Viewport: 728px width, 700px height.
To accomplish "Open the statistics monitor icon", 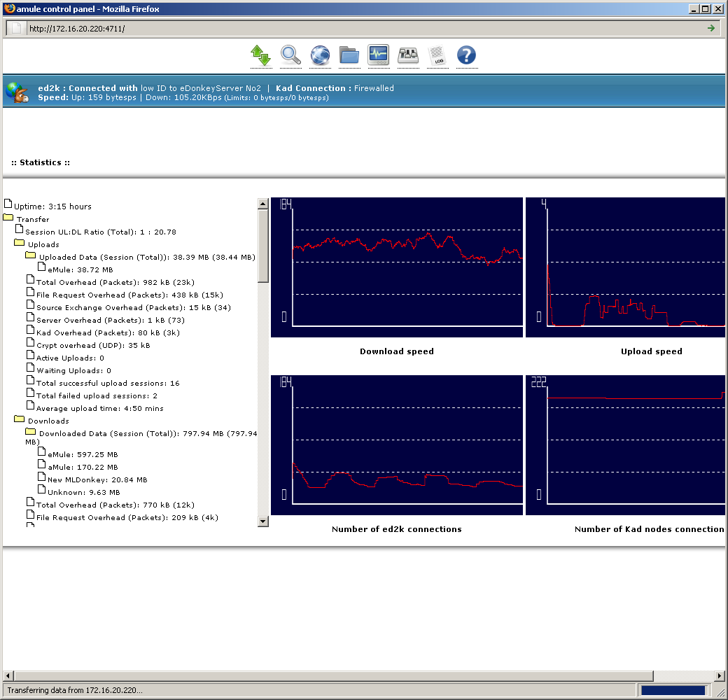I will tap(379, 56).
